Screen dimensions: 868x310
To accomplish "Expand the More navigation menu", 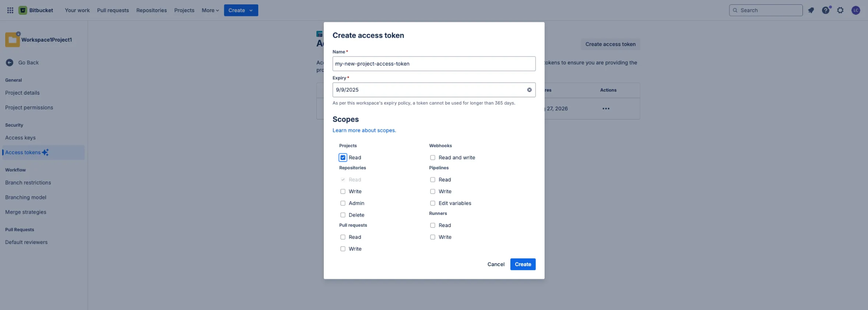I will pos(210,10).
